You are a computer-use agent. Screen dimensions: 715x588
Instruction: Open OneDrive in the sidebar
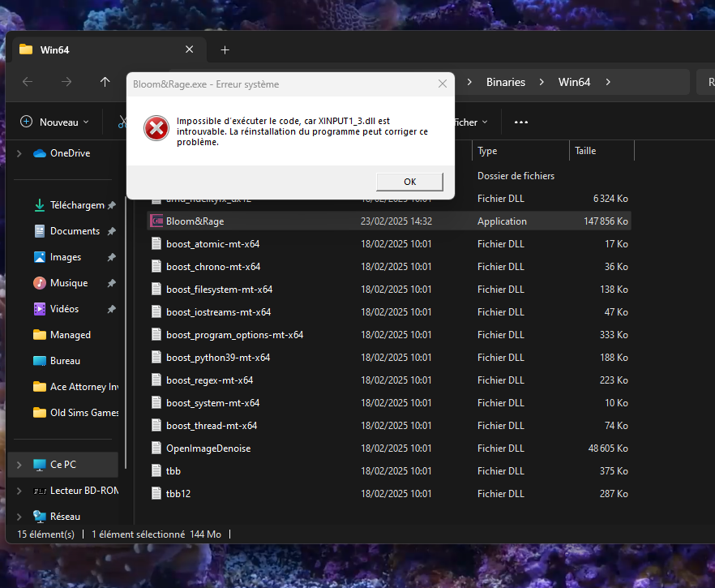pyautogui.click(x=62, y=153)
